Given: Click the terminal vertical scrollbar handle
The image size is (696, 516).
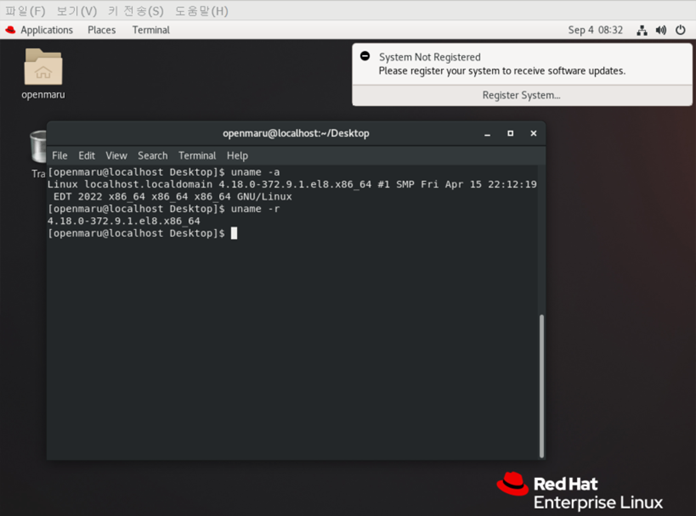Looking at the screenshot, I should [x=541, y=386].
